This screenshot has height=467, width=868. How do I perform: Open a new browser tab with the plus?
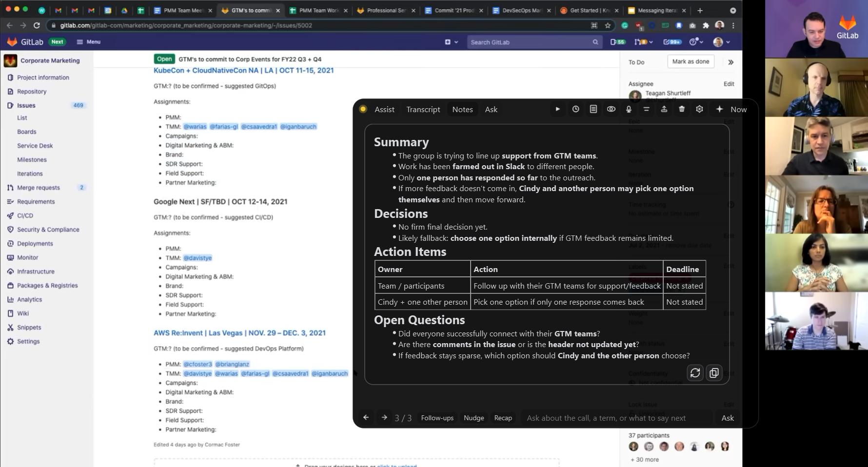pyautogui.click(x=700, y=10)
